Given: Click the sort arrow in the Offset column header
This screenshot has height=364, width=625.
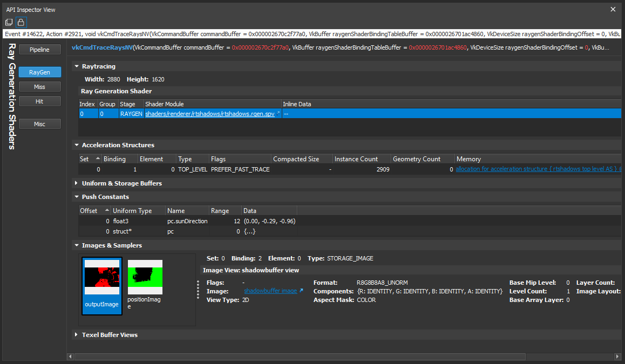Looking at the screenshot, I should tap(107, 210).
